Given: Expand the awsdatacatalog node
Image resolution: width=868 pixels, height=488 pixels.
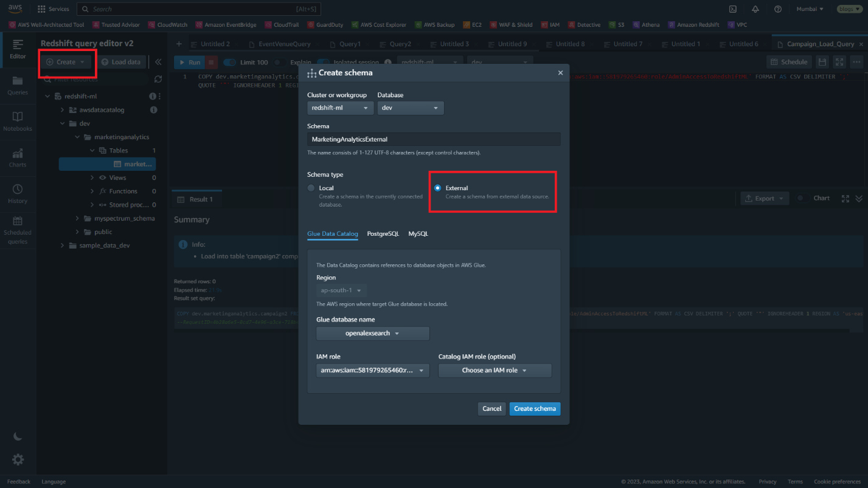Looking at the screenshot, I should (63, 110).
